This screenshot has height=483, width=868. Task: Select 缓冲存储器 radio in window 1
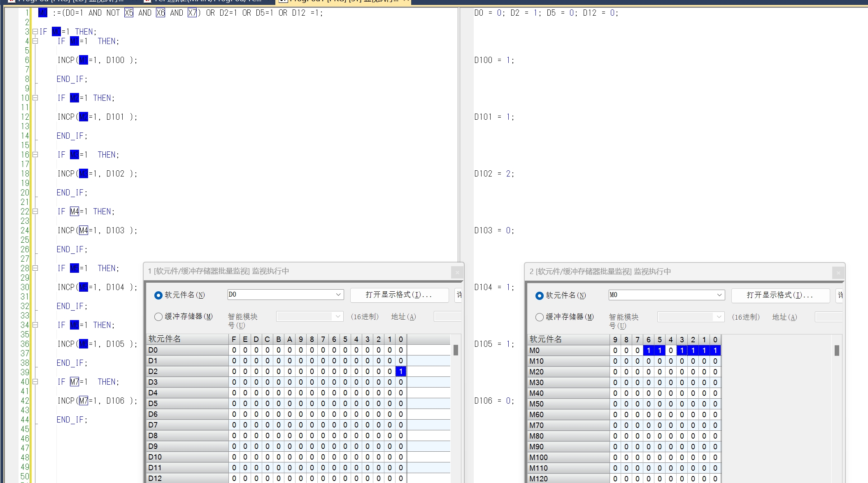(158, 316)
